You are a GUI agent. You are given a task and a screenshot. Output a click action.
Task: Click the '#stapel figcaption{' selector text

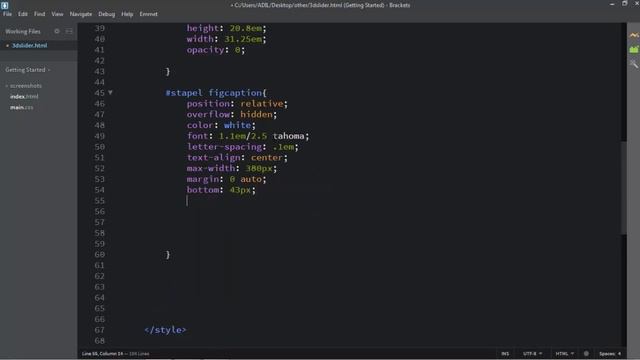point(216,93)
